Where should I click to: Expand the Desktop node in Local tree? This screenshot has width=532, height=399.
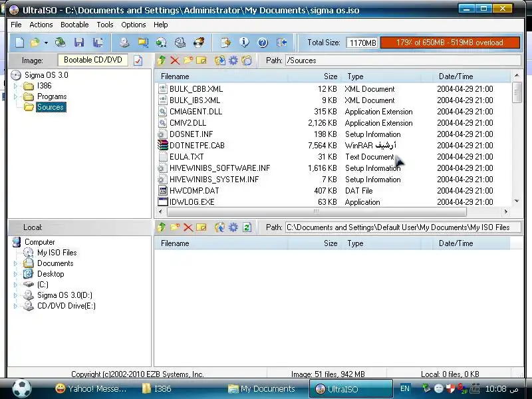pos(15,274)
